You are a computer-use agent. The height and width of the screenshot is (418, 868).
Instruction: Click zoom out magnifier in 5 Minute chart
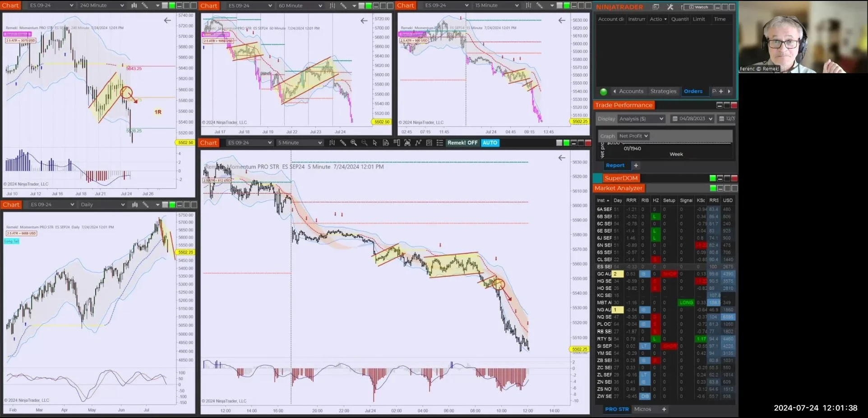click(x=364, y=143)
